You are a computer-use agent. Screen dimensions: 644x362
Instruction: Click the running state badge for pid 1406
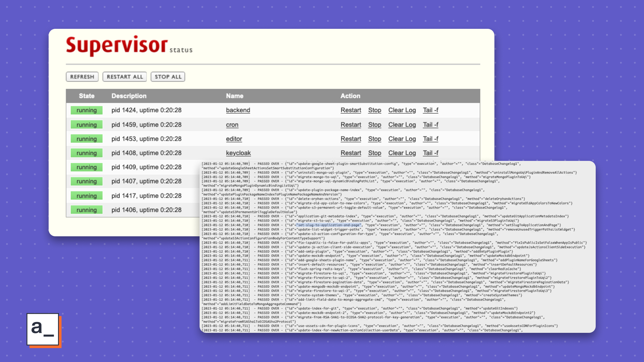point(87,210)
